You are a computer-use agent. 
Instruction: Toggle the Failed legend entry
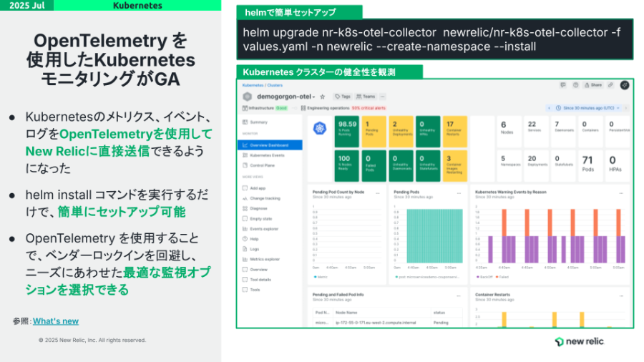(502, 277)
